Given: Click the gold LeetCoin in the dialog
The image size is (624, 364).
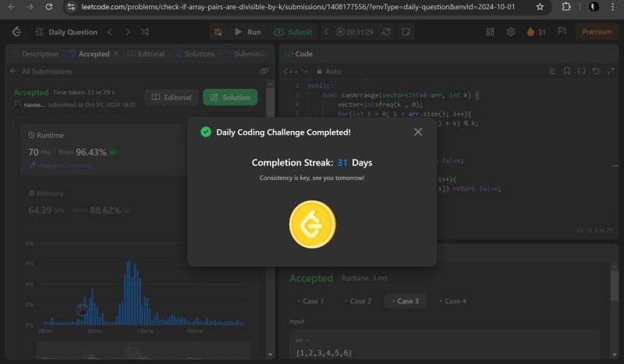Looking at the screenshot, I should 313,224.
